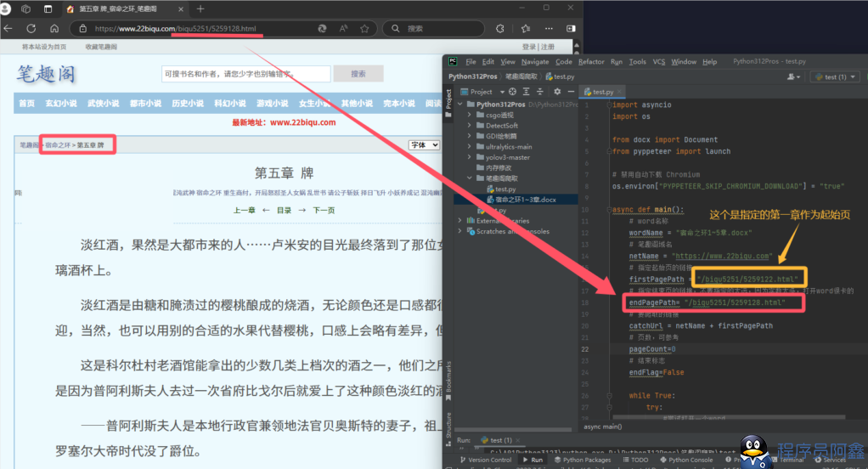Add this page to favorites star
Screen dimensions: 868x469
tap(364, 28)
